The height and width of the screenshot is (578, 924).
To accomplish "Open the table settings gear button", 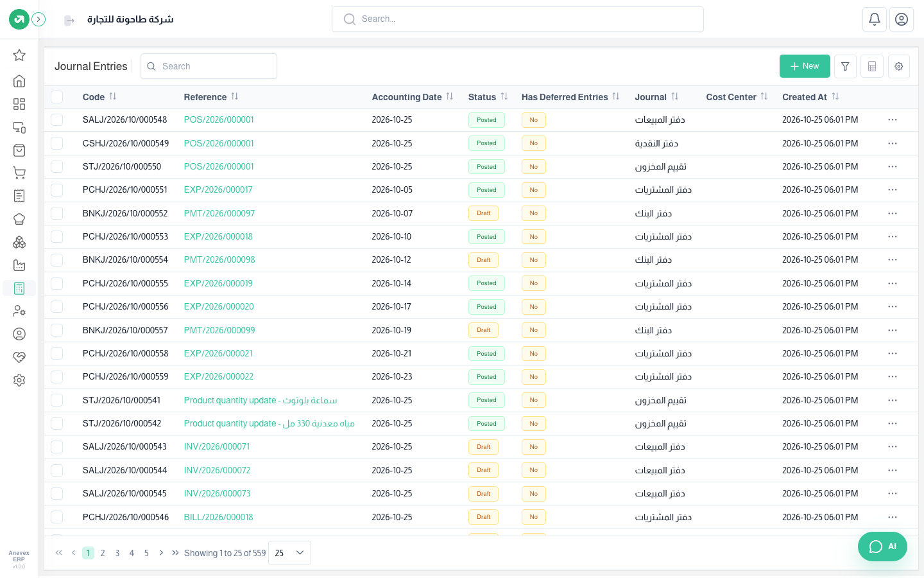I will coord(899,66).
